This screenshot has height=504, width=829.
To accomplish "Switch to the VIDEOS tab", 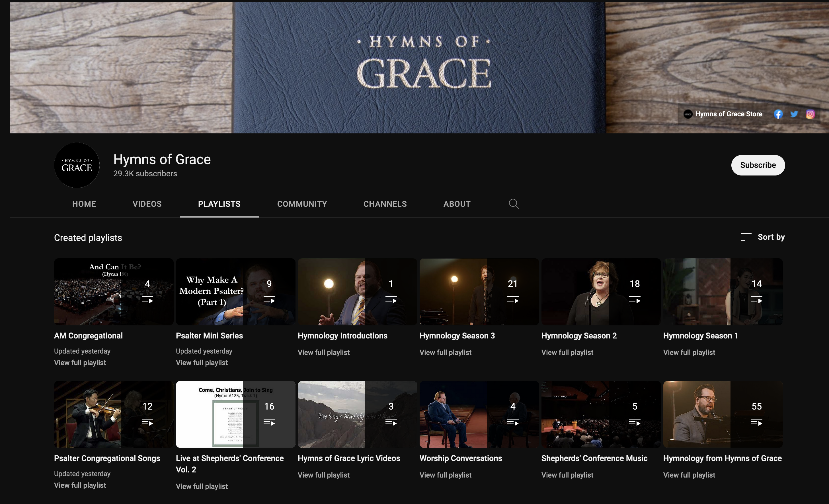I will coord(147,204).
